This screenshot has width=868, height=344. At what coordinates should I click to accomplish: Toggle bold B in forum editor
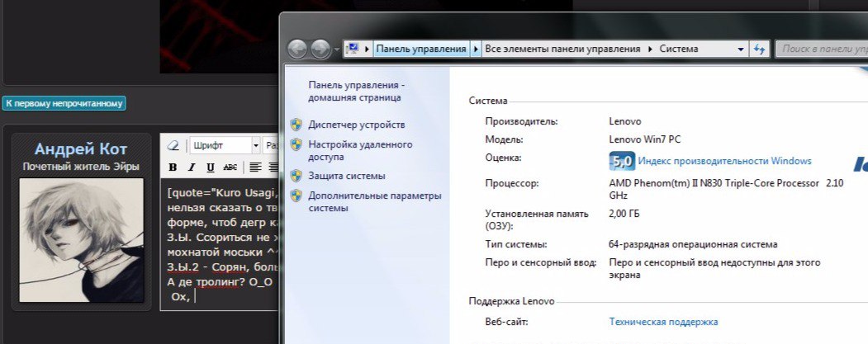[x=173, y=167]
